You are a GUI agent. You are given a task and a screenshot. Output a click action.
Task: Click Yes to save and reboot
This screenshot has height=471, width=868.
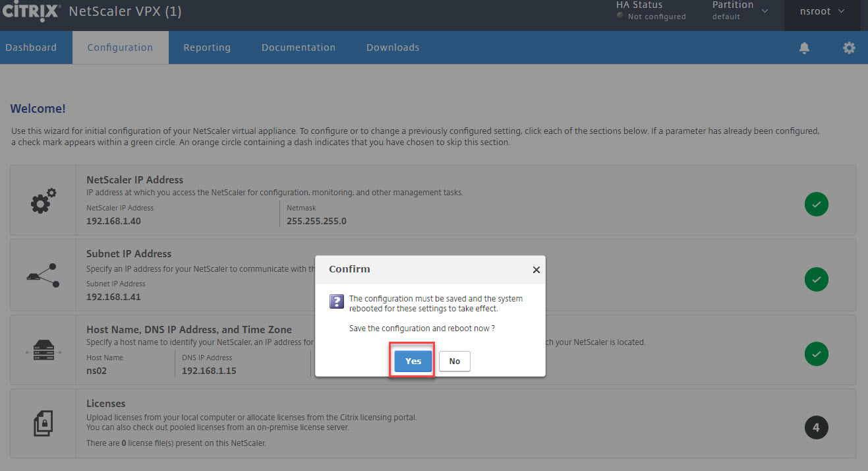pos(413,361)
